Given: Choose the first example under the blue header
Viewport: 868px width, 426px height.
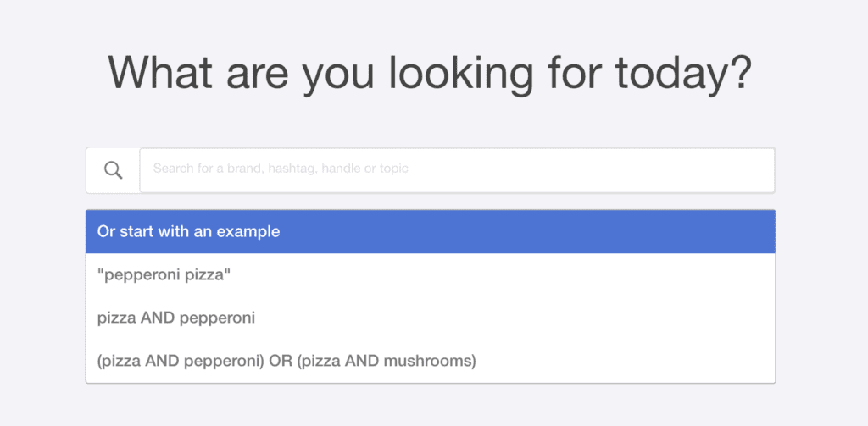Looking at the screenshot, I should pos(159,274).
